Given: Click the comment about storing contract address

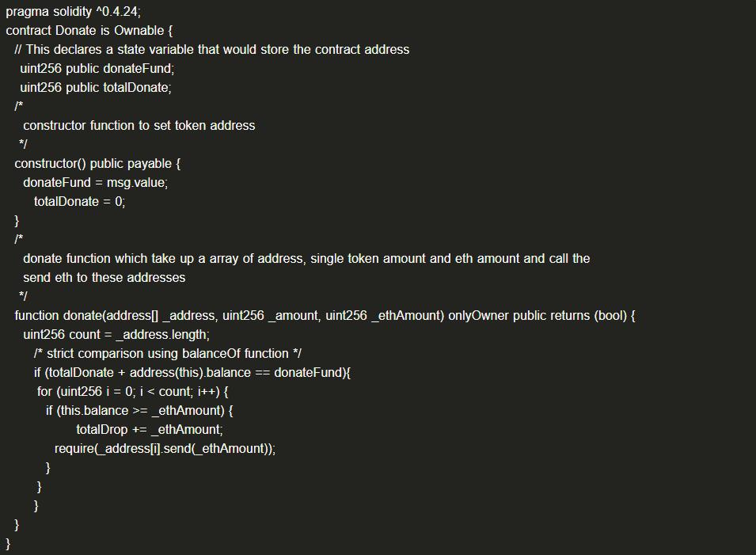Looking at the screenshot, I should [x=212, y=50].
